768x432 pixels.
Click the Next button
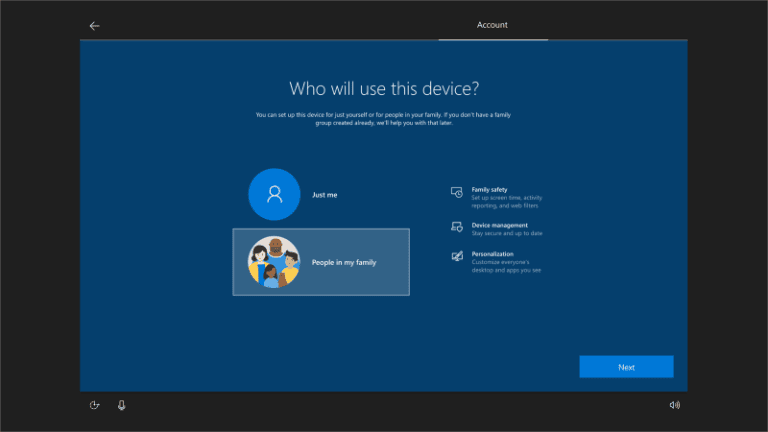point(626,367)
